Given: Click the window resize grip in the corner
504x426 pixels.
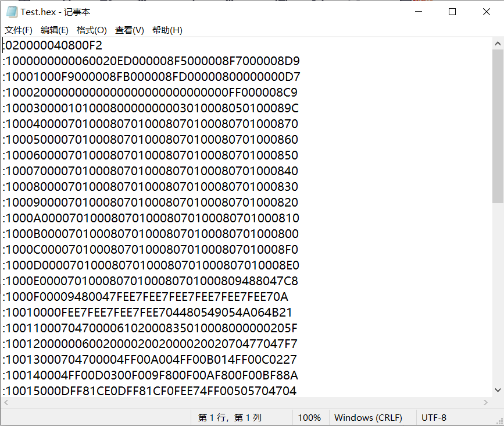Looking at the screenshot, I should point(499,421).
